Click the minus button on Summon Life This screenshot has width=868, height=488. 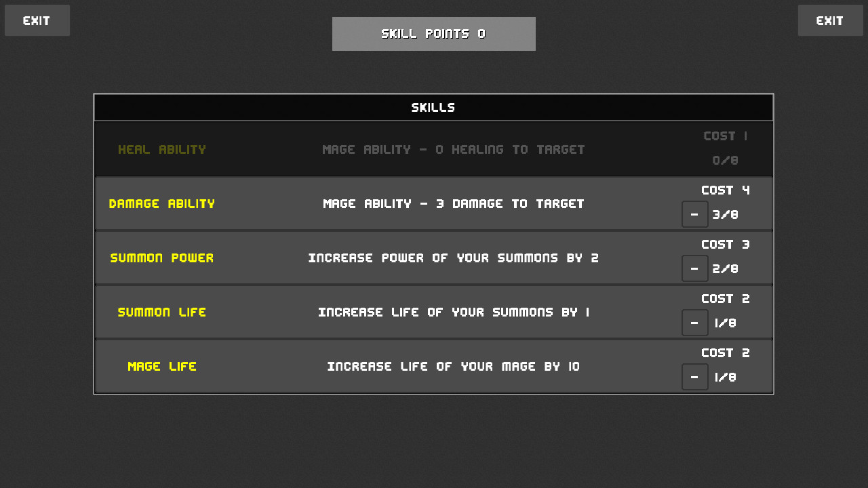click(694, 323)
